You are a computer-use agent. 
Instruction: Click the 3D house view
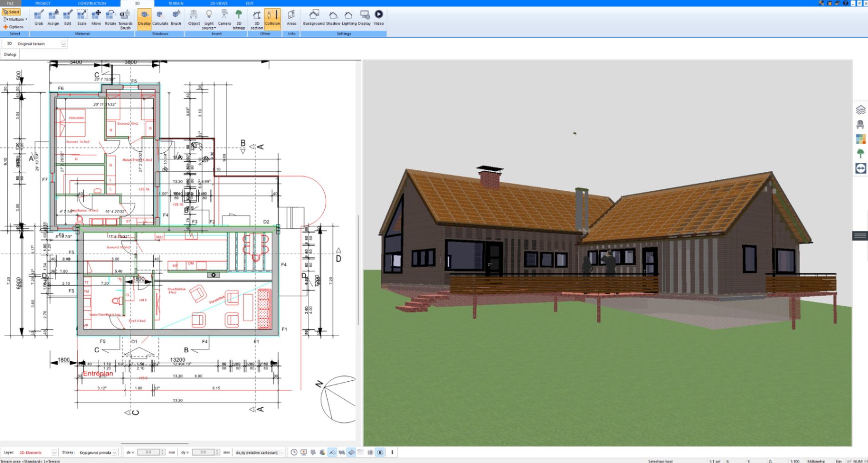tap(607, 253)
